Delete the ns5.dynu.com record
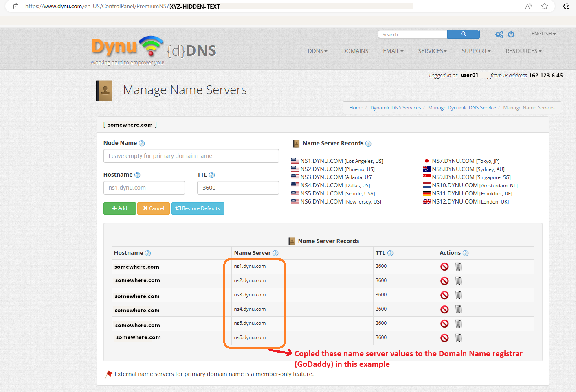Screen dimensions: 576x392 459,324
